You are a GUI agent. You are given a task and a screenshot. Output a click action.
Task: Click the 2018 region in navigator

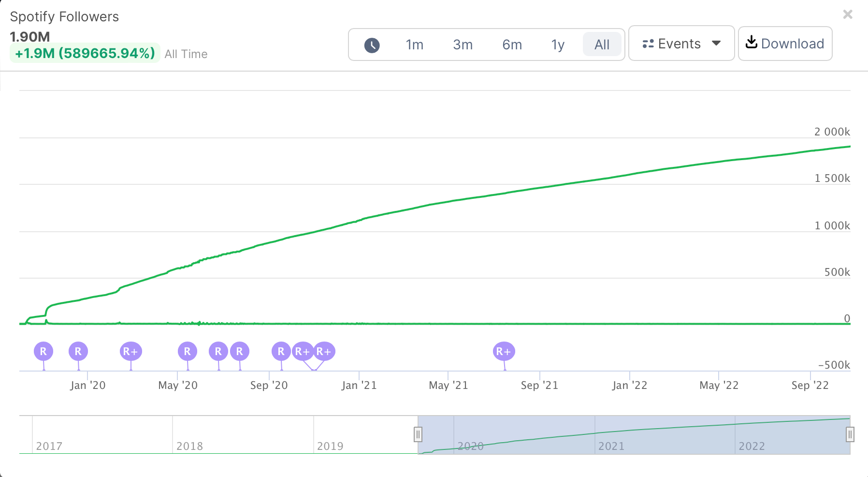click(x=242, y=434)
